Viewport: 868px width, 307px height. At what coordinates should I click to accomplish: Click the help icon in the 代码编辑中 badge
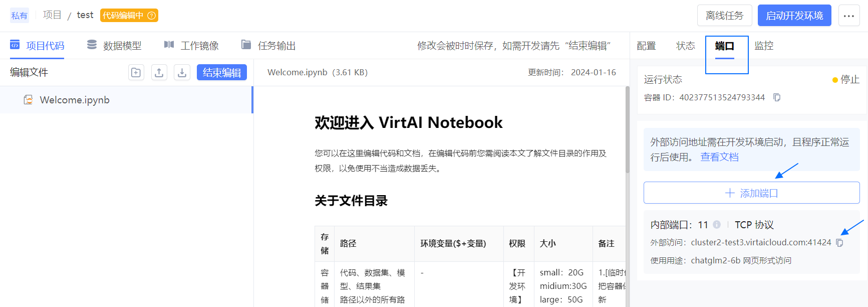(151, 16)
